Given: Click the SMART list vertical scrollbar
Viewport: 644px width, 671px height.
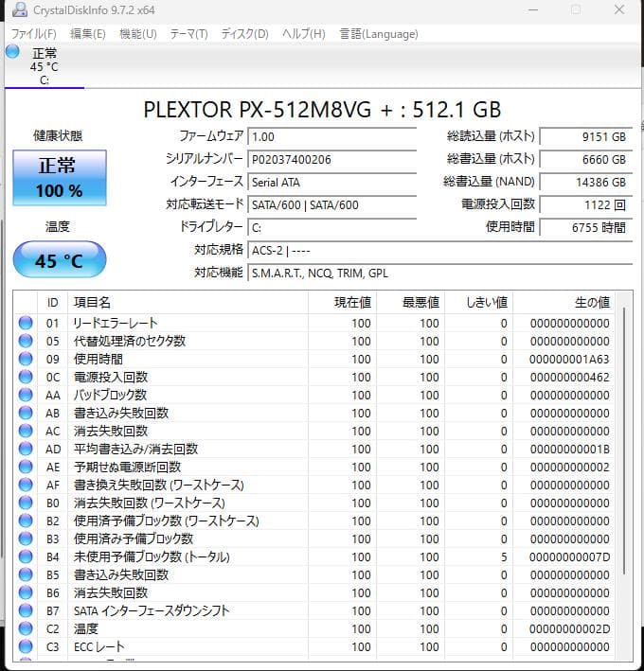Looking at the screenshot, I should pyautogui.click(x=624, y=441).
